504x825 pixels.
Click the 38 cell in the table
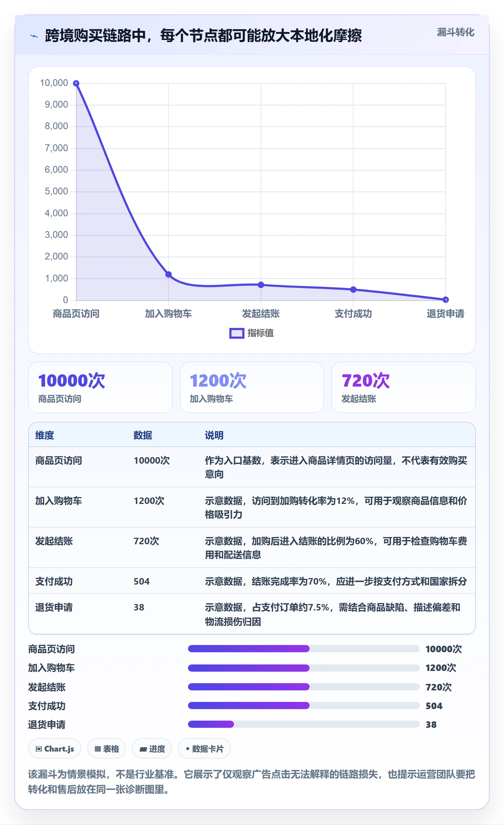[x=139, y=607]
